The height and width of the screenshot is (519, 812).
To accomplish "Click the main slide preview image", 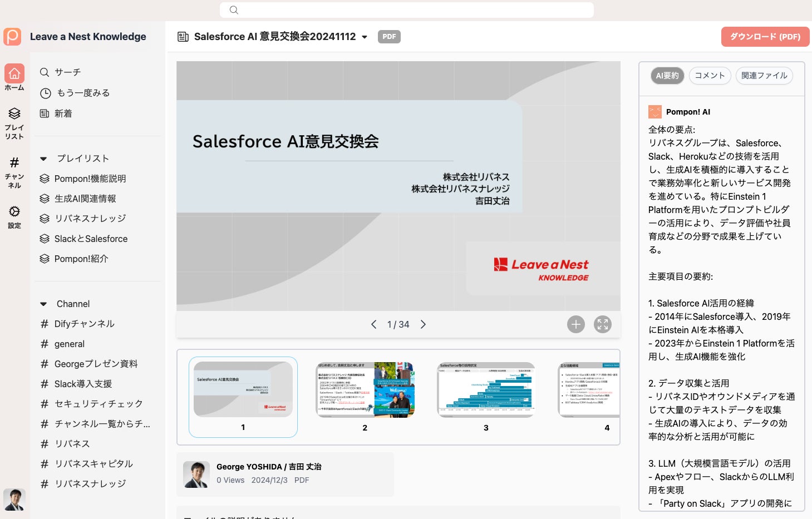I will click(x=398, y=186).
